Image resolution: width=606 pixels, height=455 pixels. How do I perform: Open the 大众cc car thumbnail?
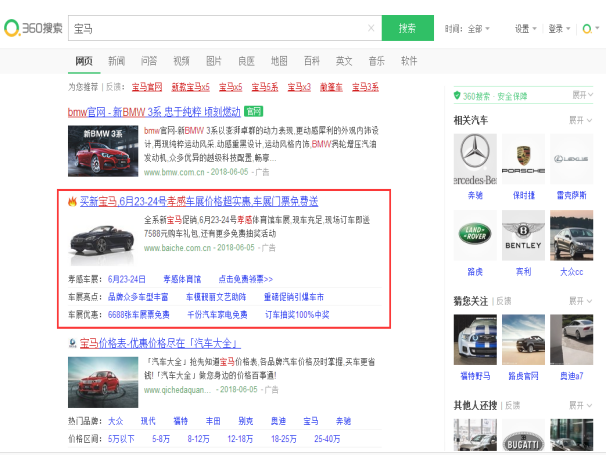tap(571, 235)
